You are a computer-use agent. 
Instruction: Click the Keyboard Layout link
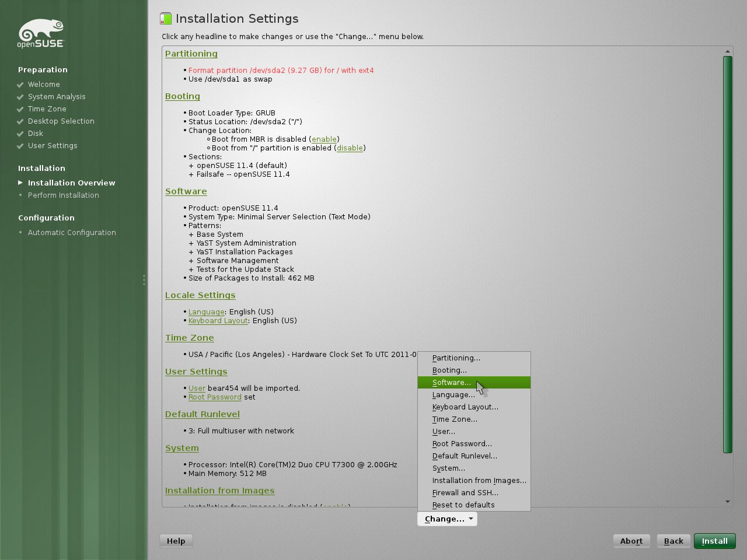tap(218, 321)
